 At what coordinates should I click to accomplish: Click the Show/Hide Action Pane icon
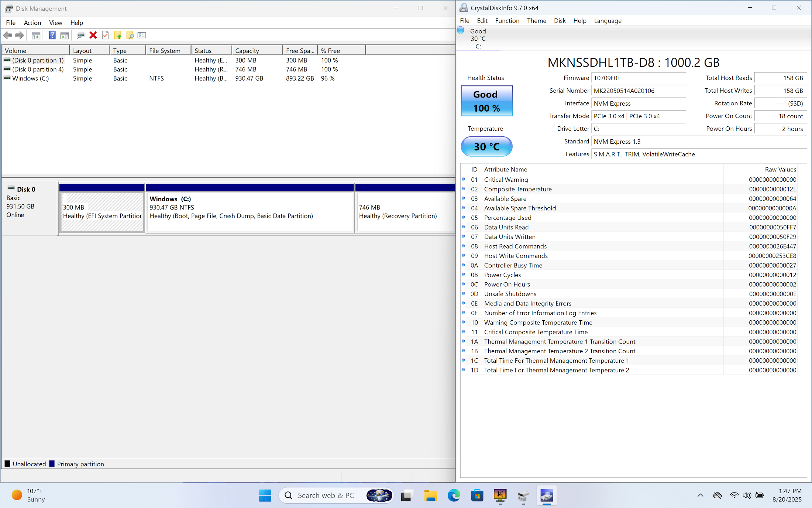coord(65,35)
